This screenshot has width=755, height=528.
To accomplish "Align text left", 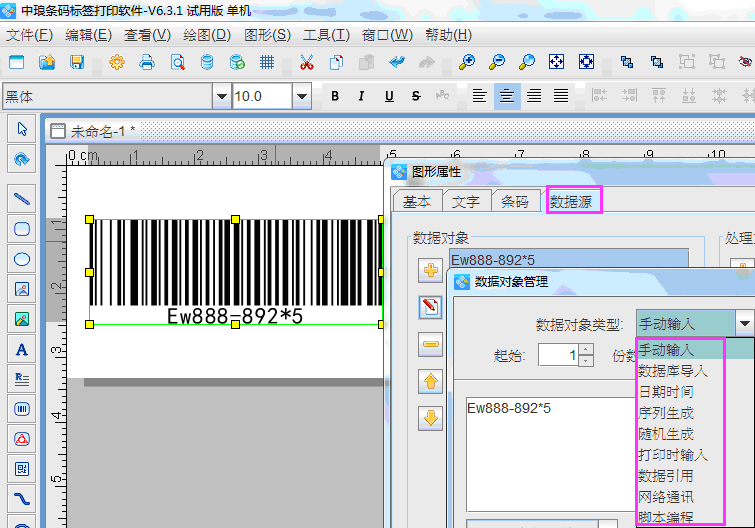I will click(x=479, y=96).
